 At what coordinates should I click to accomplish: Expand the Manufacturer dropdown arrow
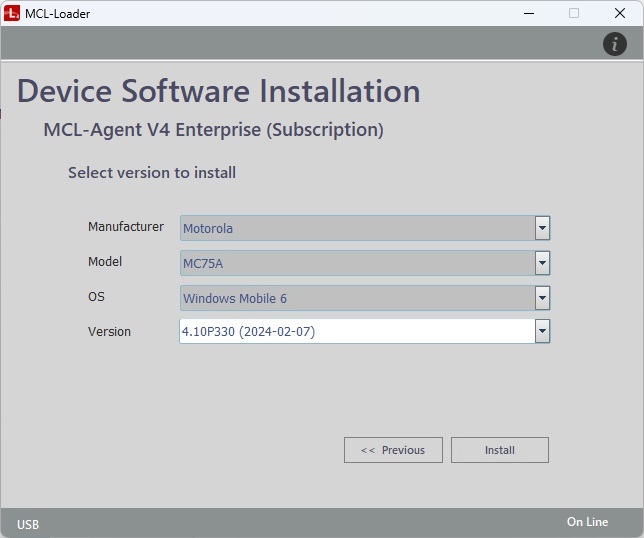[542, 228]
